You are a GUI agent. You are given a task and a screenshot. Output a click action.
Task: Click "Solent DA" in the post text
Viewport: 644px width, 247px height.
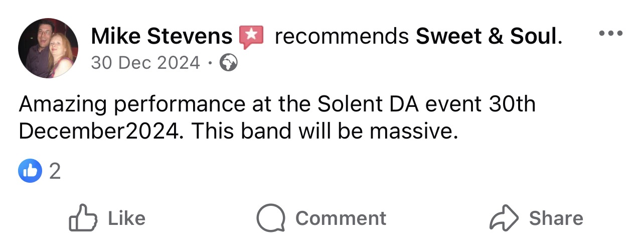[x=361, y=104]
